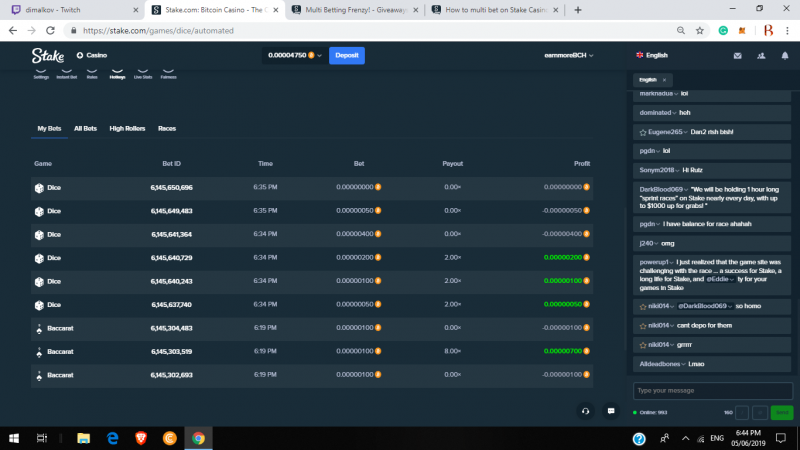Switch to the All Bets tab
Image resolution: width=800 pixels, height=450 pixels.
85,129
